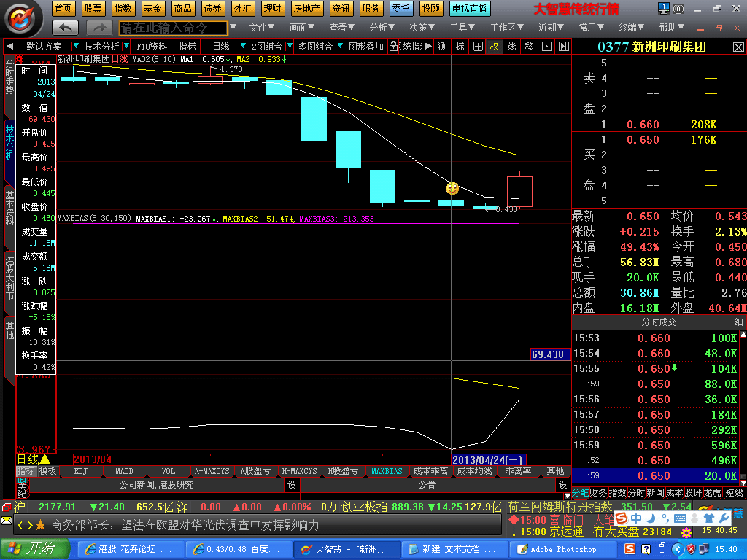Click the 移 move tool icon
747x560 pixels.
click(530, 46)
